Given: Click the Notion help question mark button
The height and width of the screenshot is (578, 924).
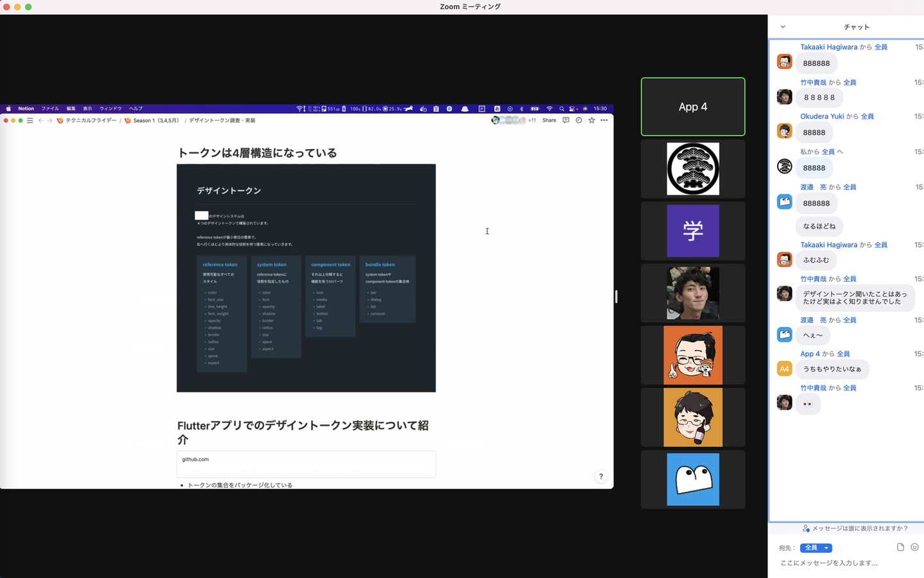Looking at the screenshot, I should 601,477.
